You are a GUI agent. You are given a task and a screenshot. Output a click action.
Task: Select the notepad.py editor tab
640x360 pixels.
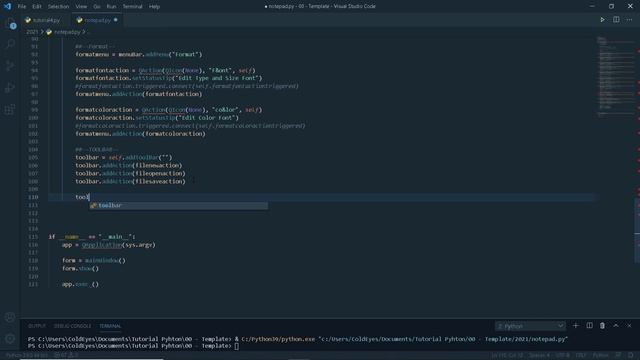(x=97, y=20)
